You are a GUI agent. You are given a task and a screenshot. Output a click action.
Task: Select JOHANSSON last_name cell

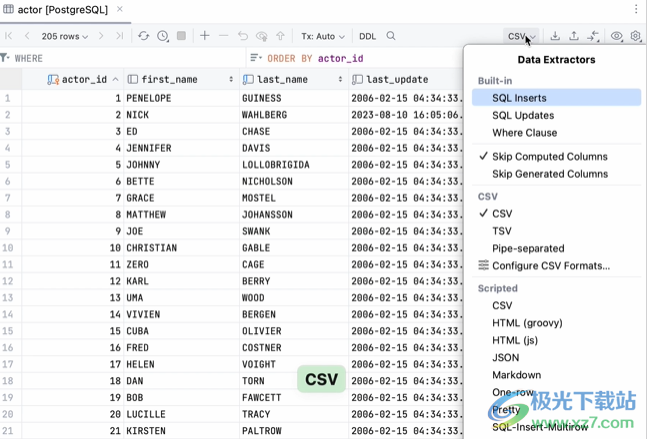point(294,215)
